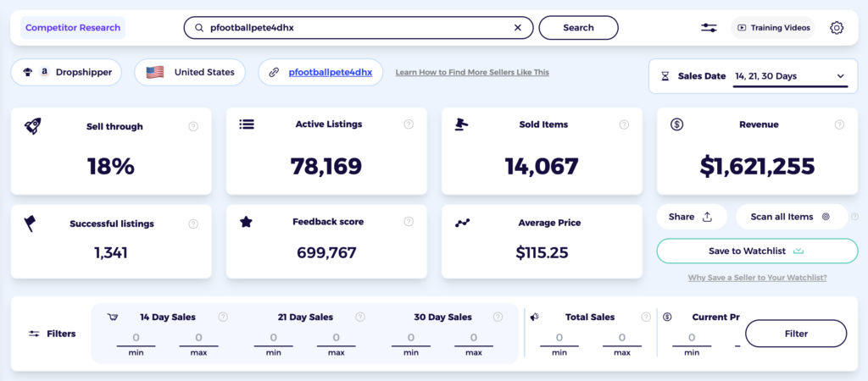Click help icon on Active Listings card
This screenshot has height=381, width=868.
point(409,124)
